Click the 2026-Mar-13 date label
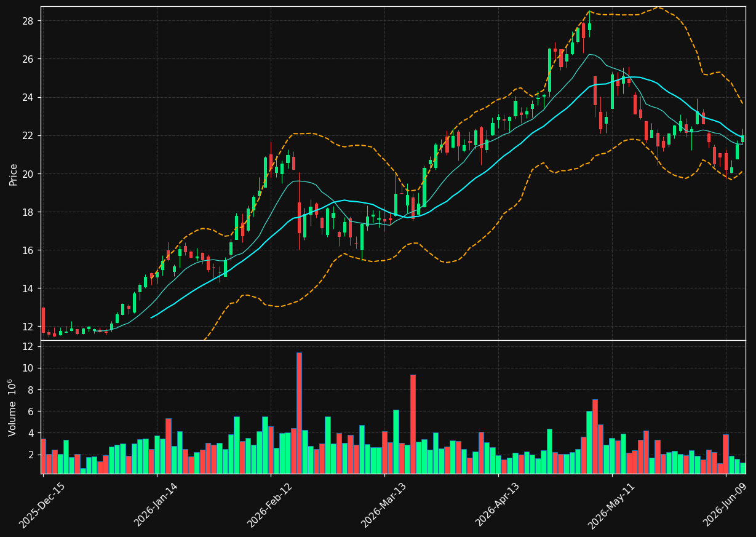Screen dimensions: 756x537 tap(384, 505)
